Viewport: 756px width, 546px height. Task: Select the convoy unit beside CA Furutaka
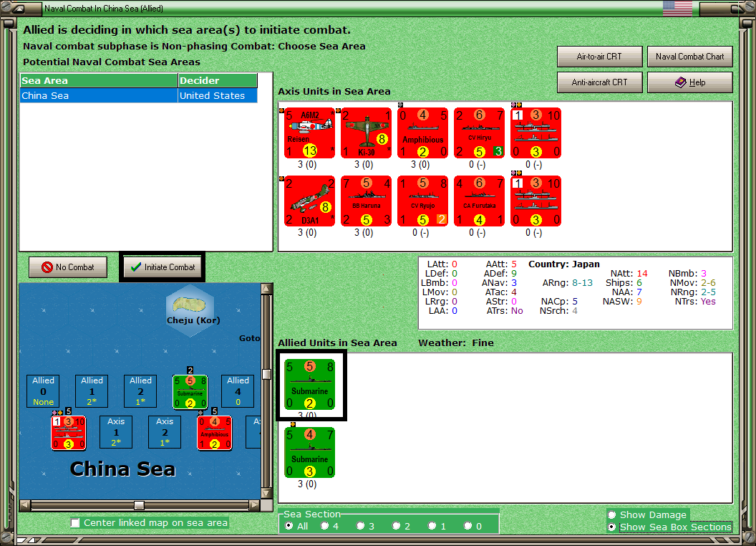(535, 201)
